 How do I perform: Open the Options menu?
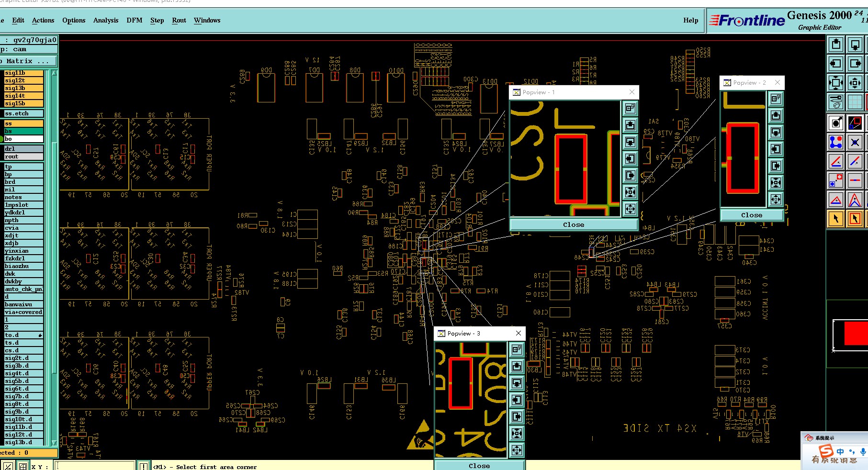pyautogui.click(x=74, y=20)
